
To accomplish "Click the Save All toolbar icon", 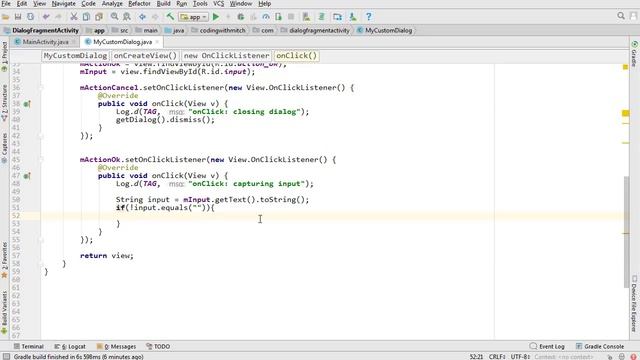I will tap(18, 17).
